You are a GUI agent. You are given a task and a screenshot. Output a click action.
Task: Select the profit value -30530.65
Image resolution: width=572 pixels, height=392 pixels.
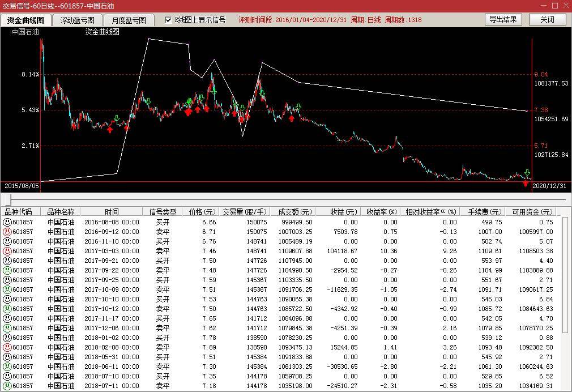pos(342,367)
